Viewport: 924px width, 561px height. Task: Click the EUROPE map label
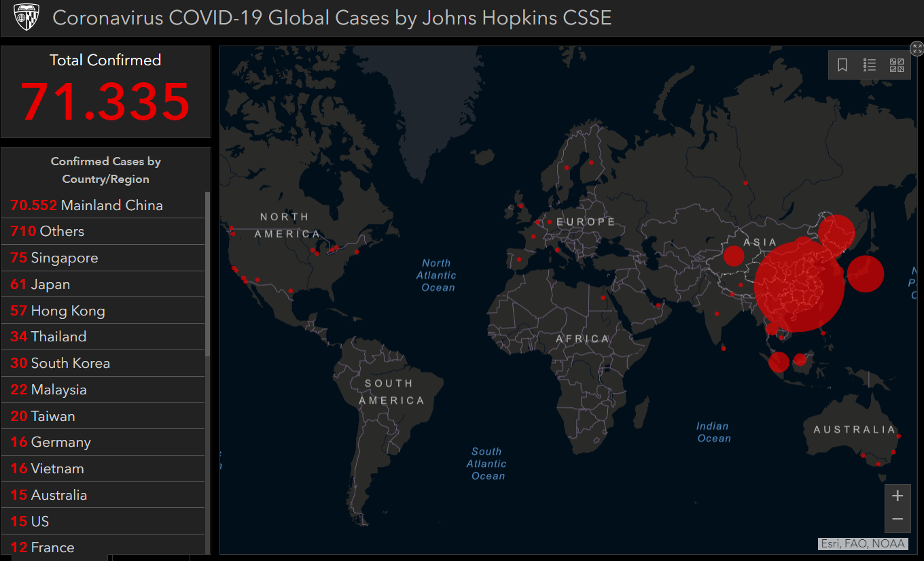click(x=586, y=222)
